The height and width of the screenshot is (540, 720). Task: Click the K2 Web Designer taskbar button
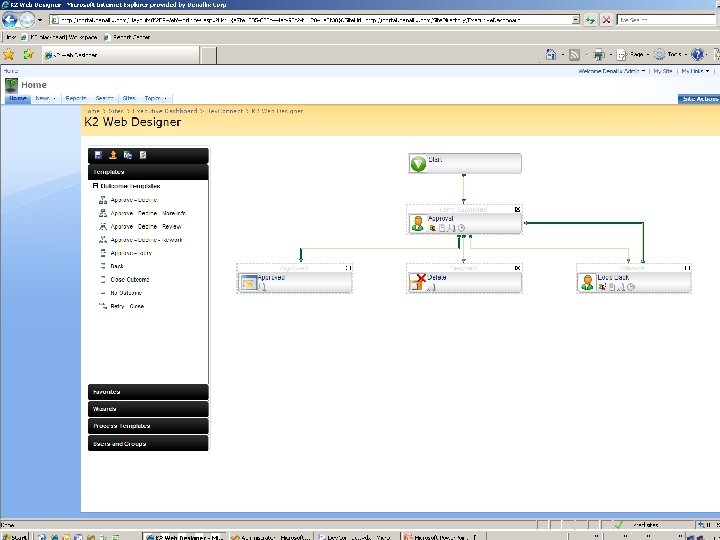184,536
